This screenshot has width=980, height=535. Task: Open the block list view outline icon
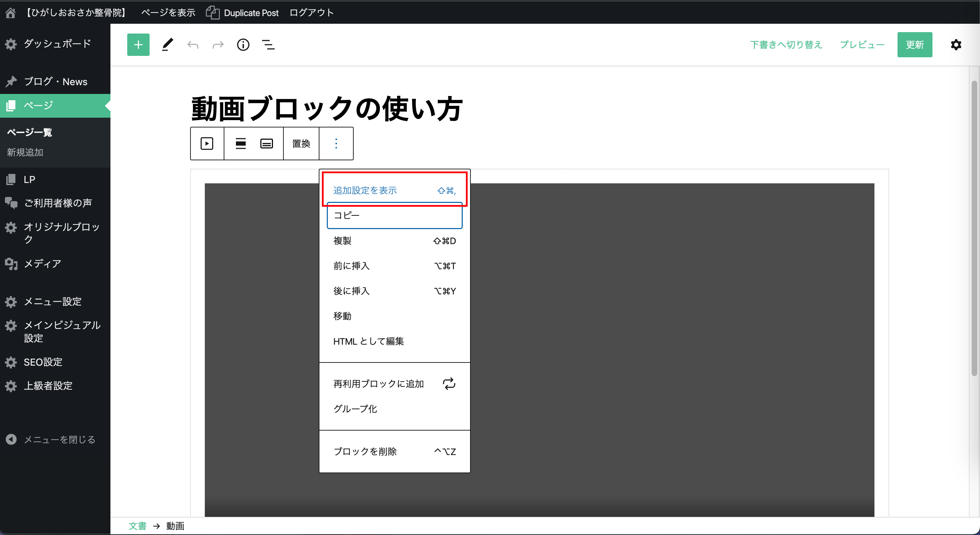(x=268, y=45)
